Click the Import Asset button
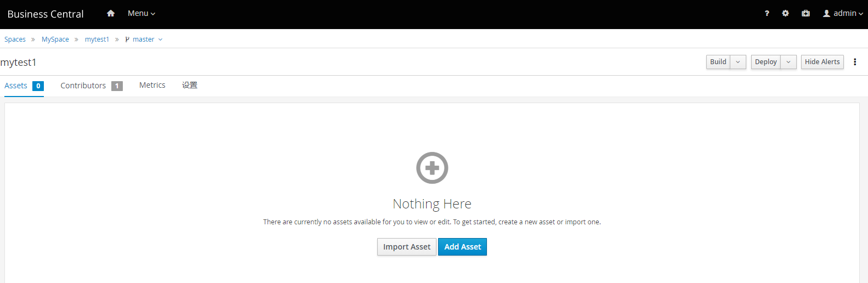The height and width of the screenshot is (283, 868). click(407, 247)
